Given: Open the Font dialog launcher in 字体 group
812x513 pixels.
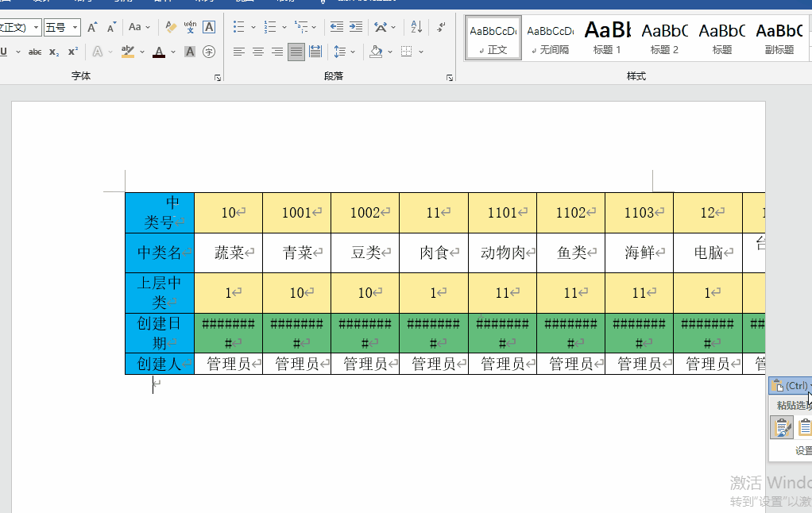Looking at the screenshot, I should coord(217,78).
